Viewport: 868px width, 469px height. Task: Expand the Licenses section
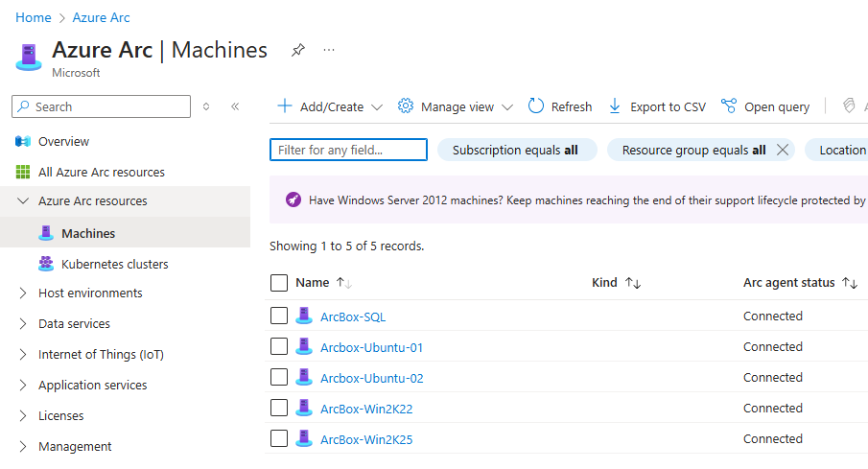point(23,416)
